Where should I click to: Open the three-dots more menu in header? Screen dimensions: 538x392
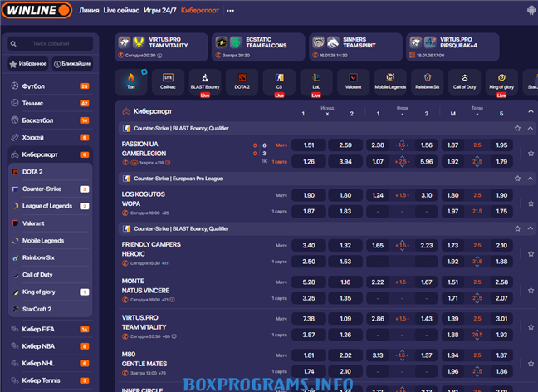230,11
